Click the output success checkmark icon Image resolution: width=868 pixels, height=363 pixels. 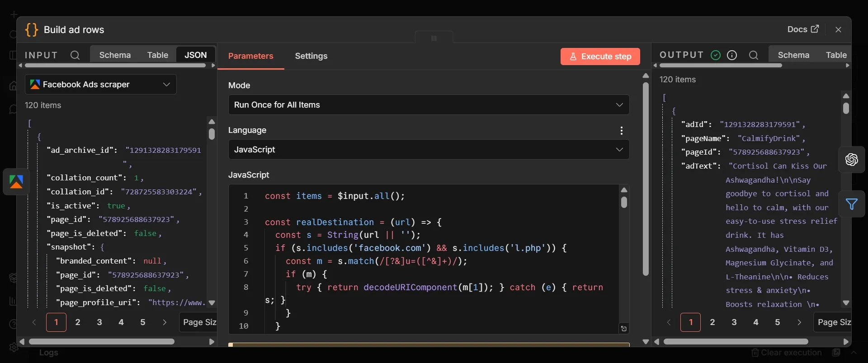[x=716, y=55]
